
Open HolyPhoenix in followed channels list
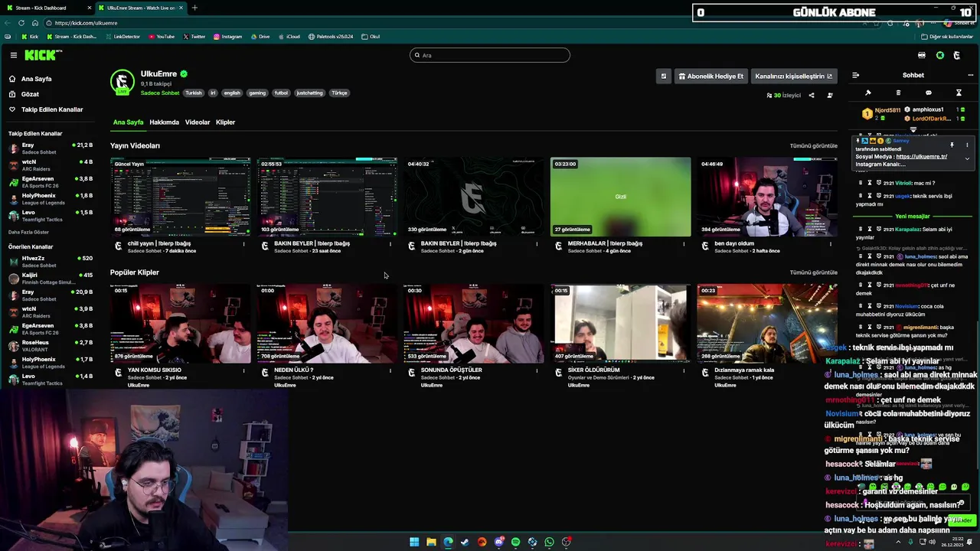[x=51, y=199]
